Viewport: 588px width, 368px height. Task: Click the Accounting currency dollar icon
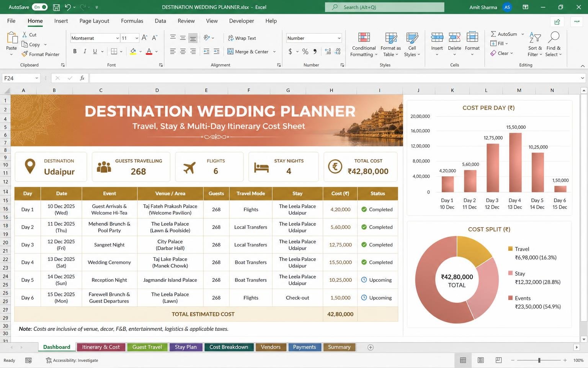click(290, 51)
